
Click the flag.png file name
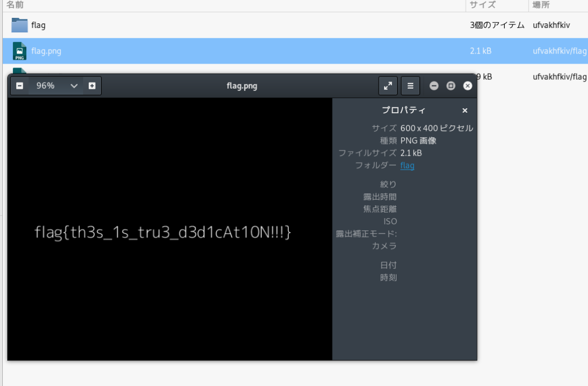coord(46,51)
